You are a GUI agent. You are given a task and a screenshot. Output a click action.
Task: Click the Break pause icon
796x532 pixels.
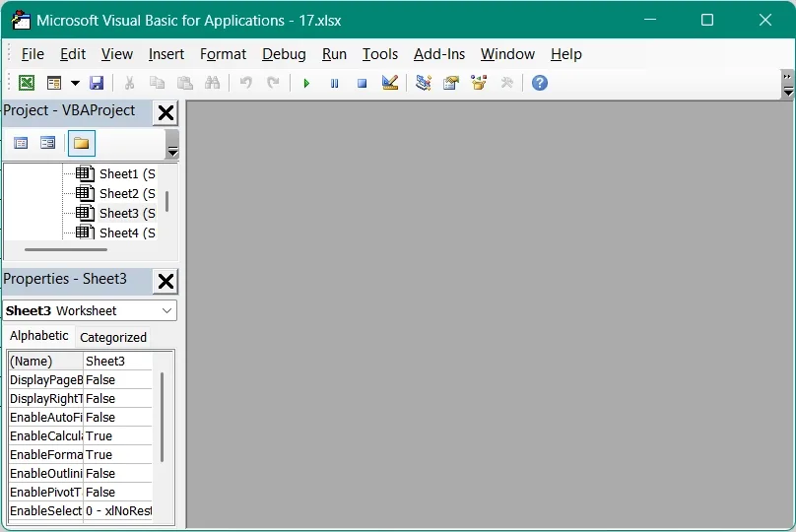click(334, 84)
